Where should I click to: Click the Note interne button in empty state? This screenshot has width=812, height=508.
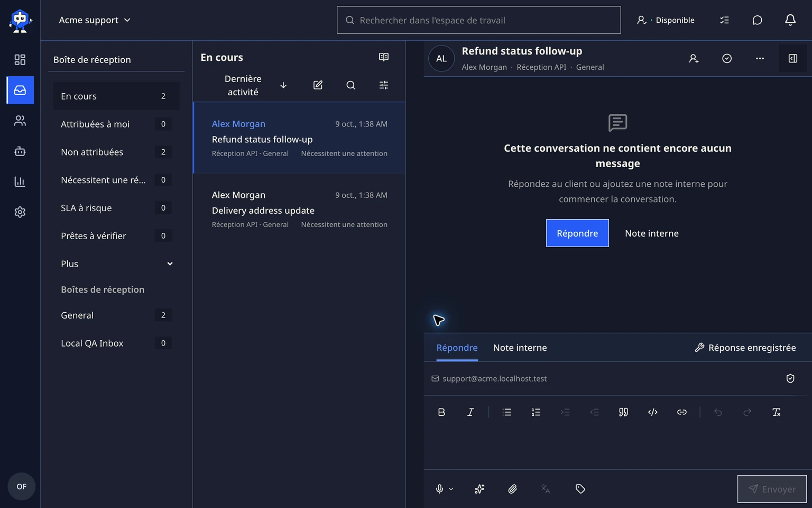pyautogui.click(x=651, y=233)
